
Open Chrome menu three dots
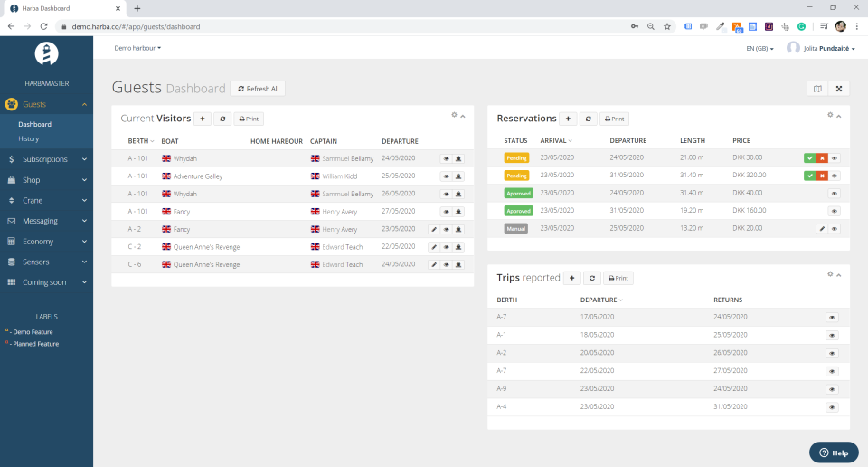click(x=857, y=26)
